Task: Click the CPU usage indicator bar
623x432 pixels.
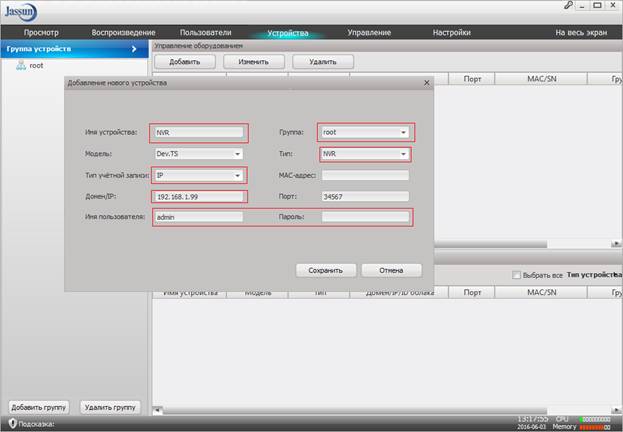Action: (595, 420)
